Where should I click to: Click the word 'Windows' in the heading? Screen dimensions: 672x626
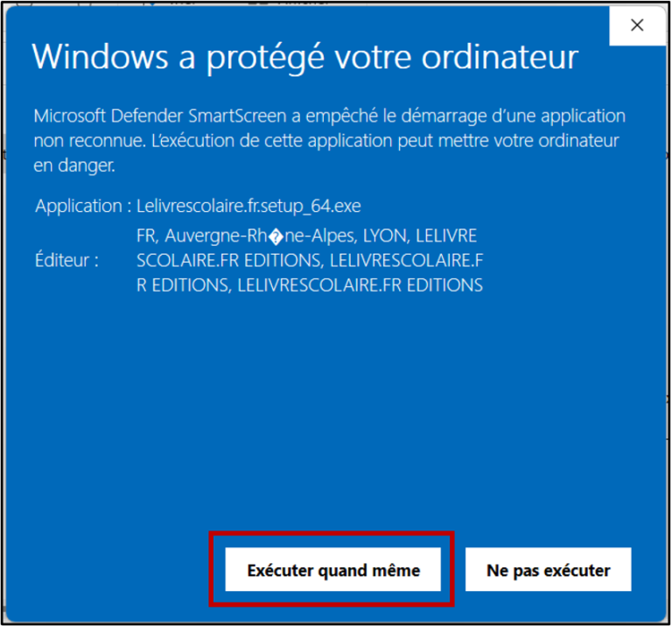tap(101, 57)
